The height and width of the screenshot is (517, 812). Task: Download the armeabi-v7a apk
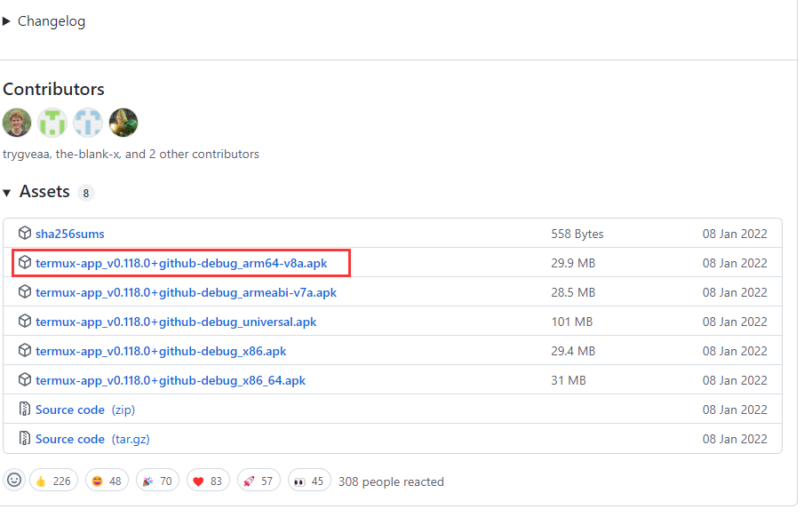pos(186,292)
